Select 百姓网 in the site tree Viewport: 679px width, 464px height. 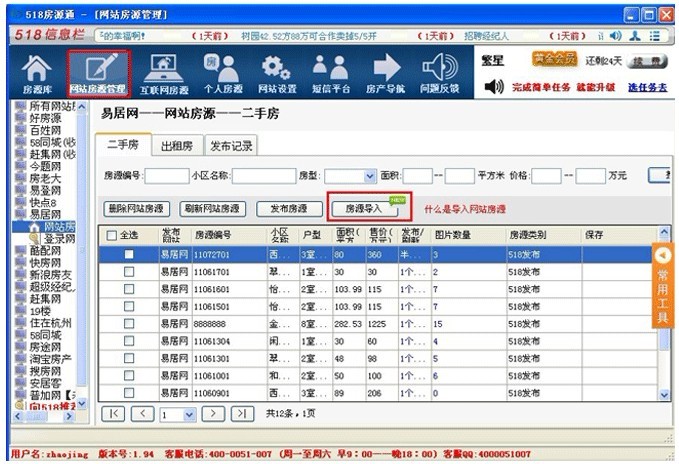45,130
